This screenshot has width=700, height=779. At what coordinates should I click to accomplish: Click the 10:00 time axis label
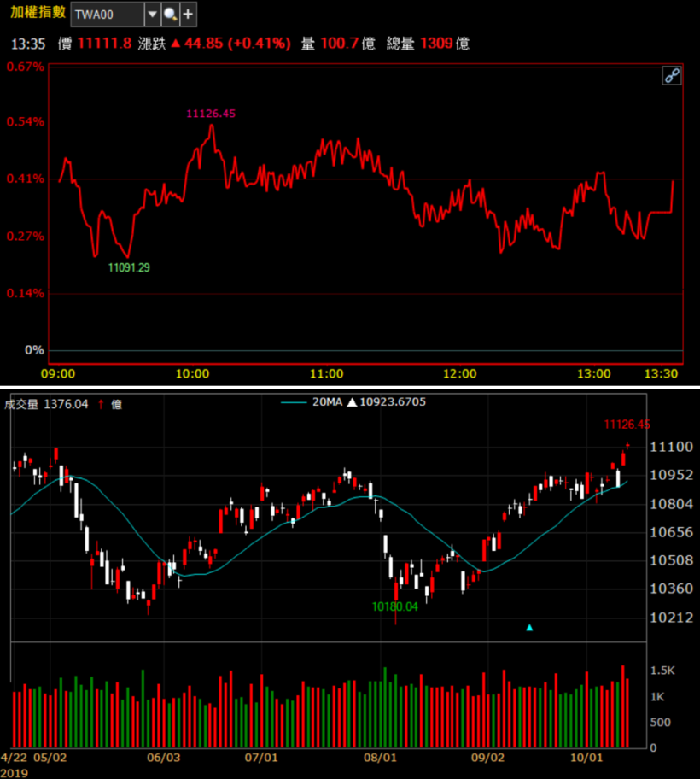tap(193, 374)
